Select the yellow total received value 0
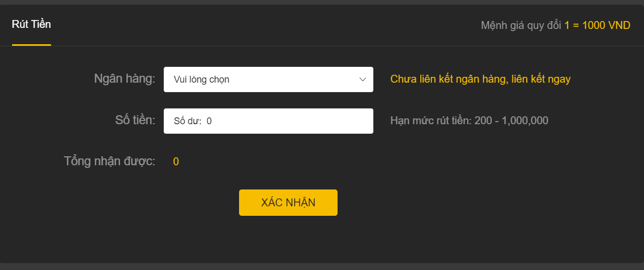644x270 pixels. [x=176, y=162]
